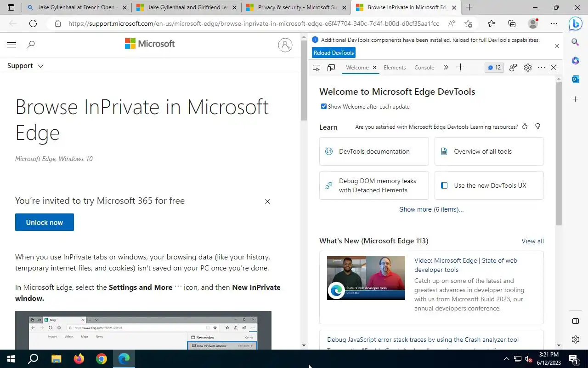Click Debug JavaScript error stack traces link
The image size is (588, 368).
(x=423, y=339)
